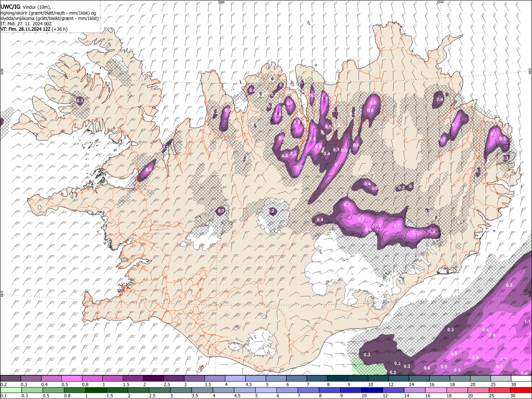Click the '0.9' snowfall value on map
This screenshot has width=532, height=399.
318,147
